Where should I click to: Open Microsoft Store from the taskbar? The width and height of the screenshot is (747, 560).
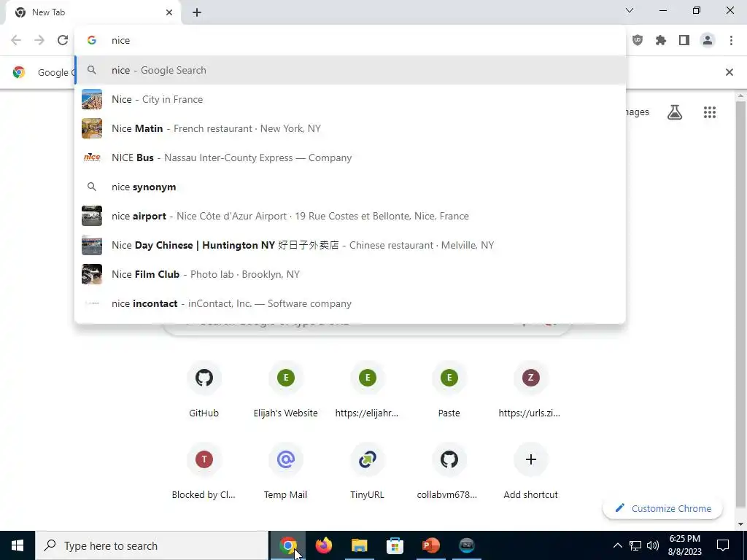(395, 545)
